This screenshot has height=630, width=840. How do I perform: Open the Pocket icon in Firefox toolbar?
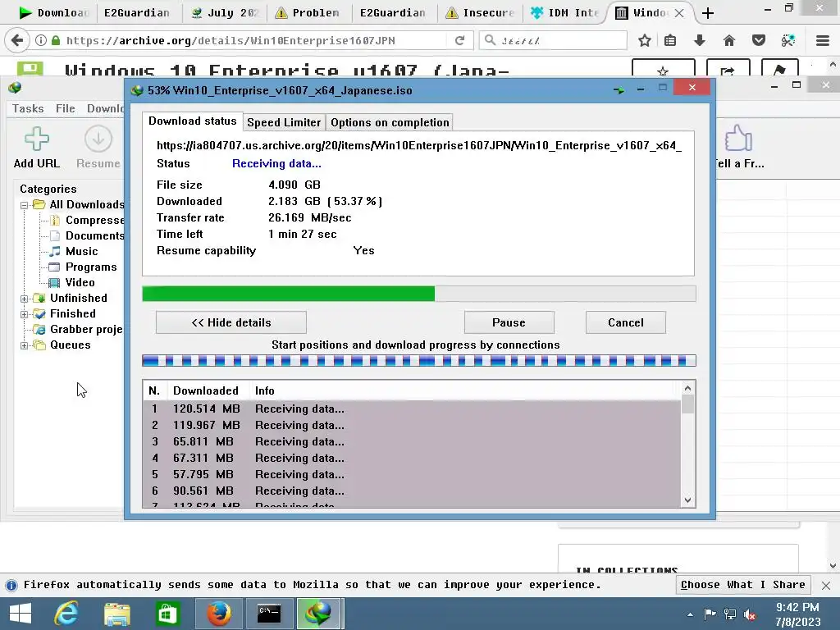click(759, 40)
